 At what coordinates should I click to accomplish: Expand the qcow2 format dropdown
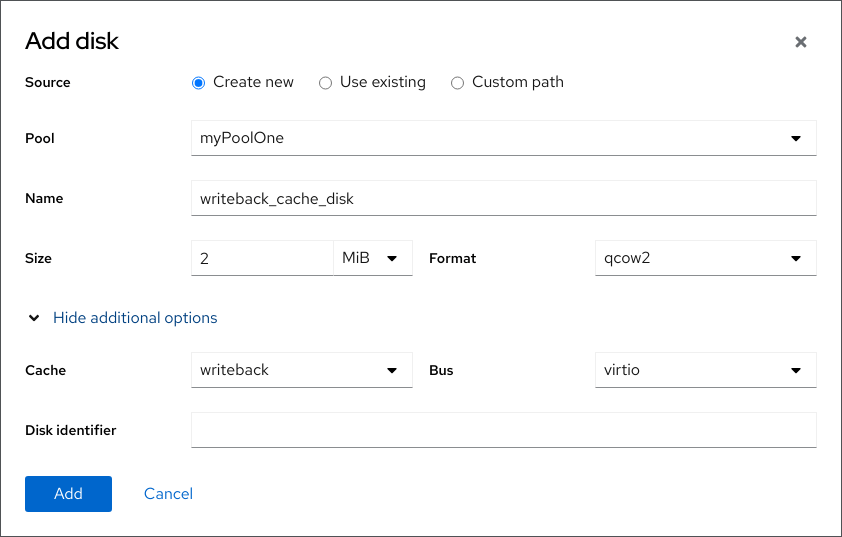click(x=690, y=258)
